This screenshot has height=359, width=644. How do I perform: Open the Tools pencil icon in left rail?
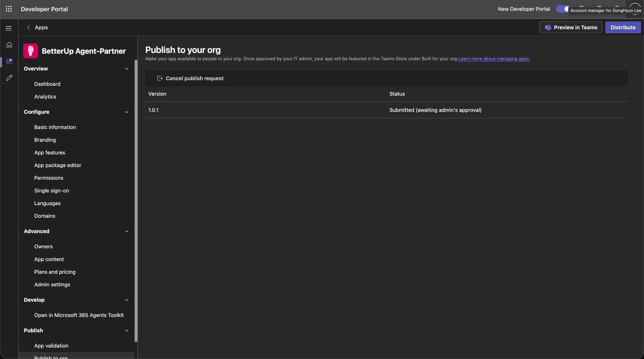[9, 78]
